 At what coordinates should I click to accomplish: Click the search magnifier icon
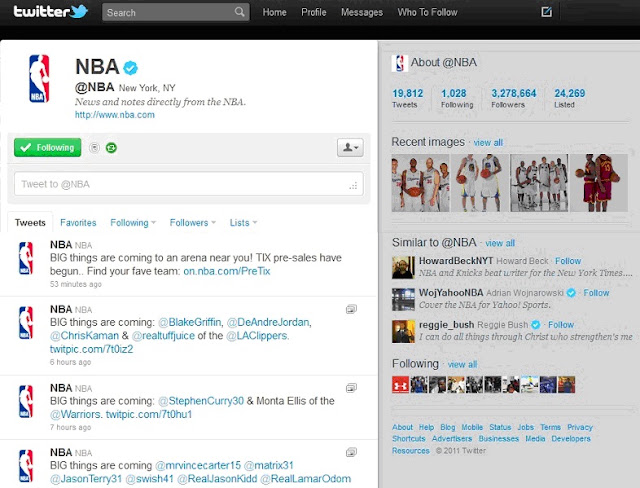point(240,12)
